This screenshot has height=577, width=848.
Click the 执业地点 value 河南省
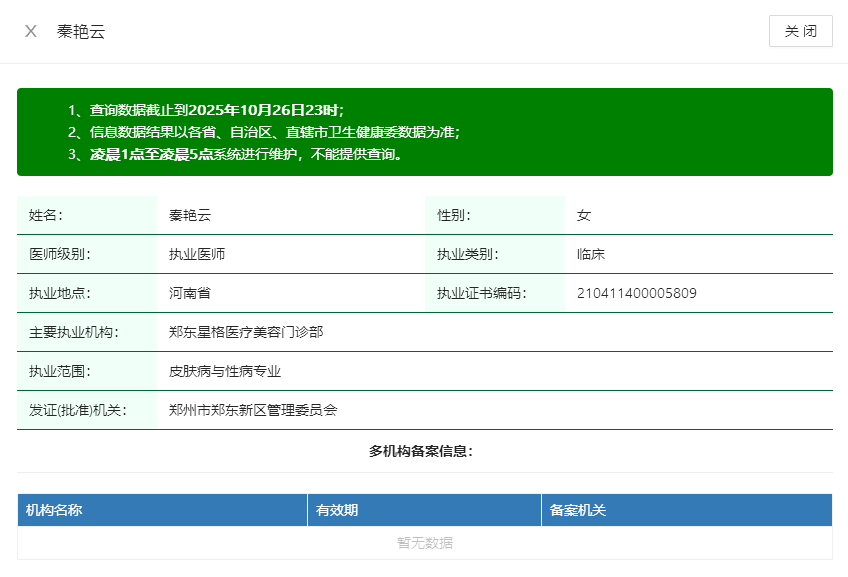pyautogui.click(x=190, y=293)
